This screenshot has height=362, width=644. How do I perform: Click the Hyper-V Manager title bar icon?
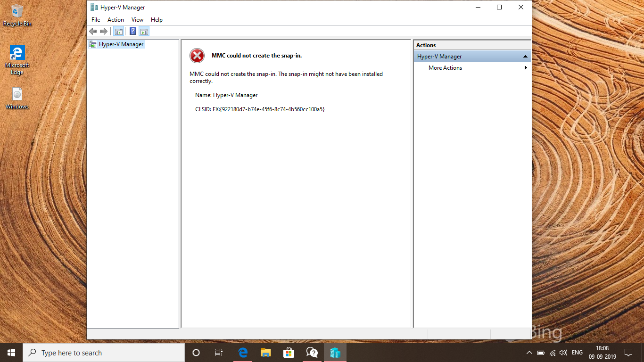[x=94, y=7]
